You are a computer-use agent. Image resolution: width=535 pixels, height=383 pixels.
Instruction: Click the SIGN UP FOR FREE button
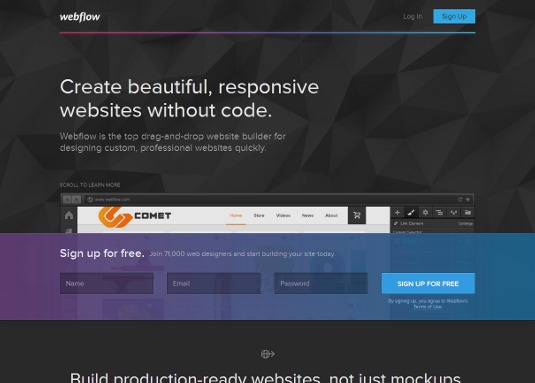(428, 283)
